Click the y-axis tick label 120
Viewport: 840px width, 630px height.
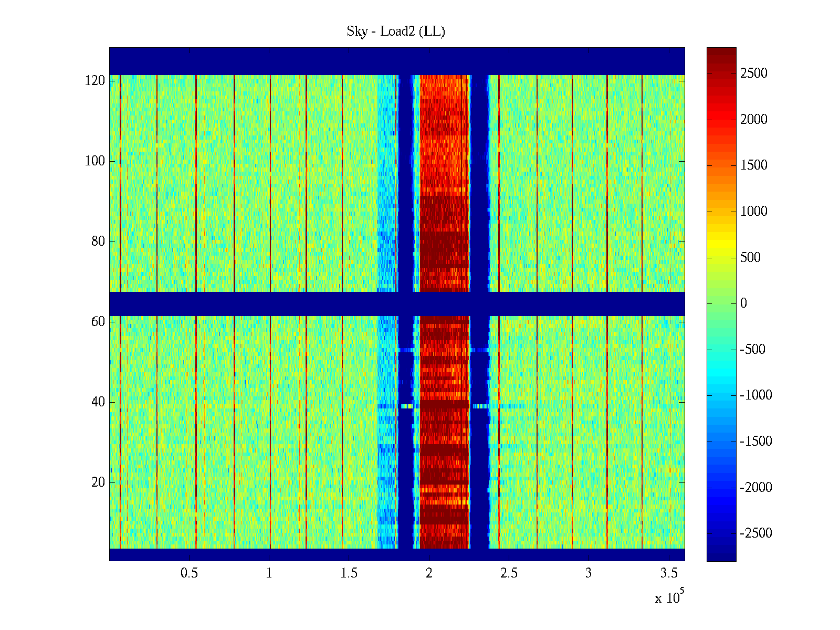coord(95,81)
